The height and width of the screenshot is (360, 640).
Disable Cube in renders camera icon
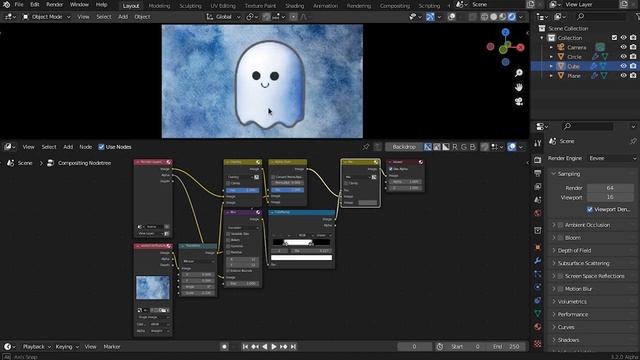coord(633,66)
